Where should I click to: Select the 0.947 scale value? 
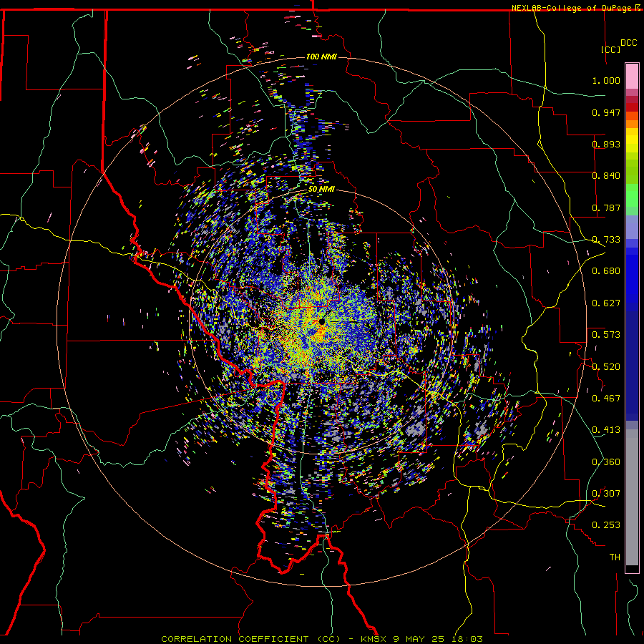click(606, 112)
